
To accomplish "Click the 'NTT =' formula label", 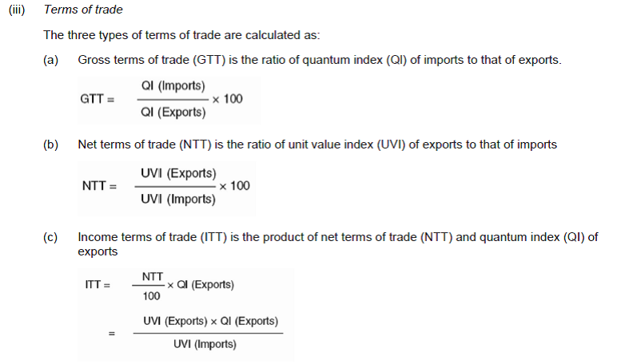I will 99,186.
